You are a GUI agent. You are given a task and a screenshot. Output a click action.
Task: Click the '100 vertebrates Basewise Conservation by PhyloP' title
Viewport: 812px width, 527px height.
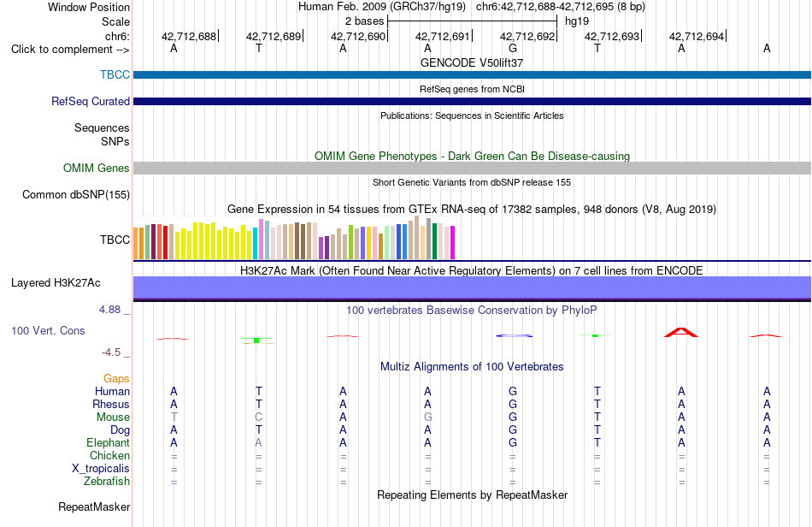[472, 311]
